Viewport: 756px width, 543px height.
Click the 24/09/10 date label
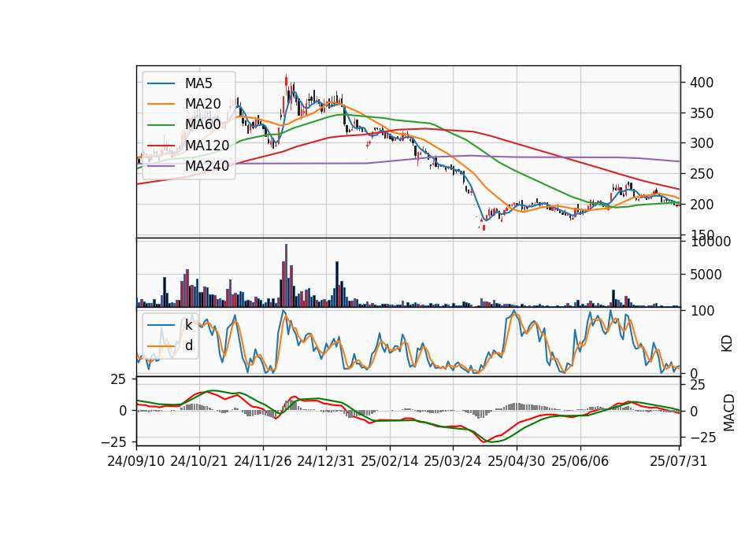[x=136, y=461]
